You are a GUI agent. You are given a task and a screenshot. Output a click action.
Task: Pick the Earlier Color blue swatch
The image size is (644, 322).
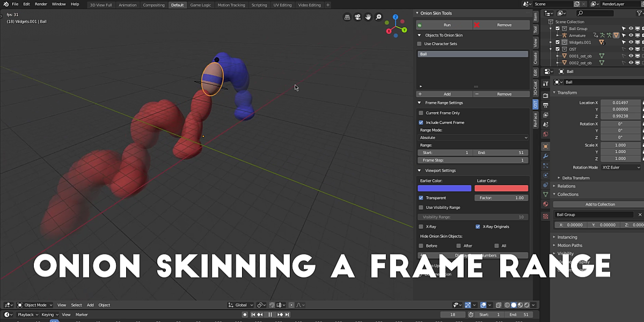point(444,188)
